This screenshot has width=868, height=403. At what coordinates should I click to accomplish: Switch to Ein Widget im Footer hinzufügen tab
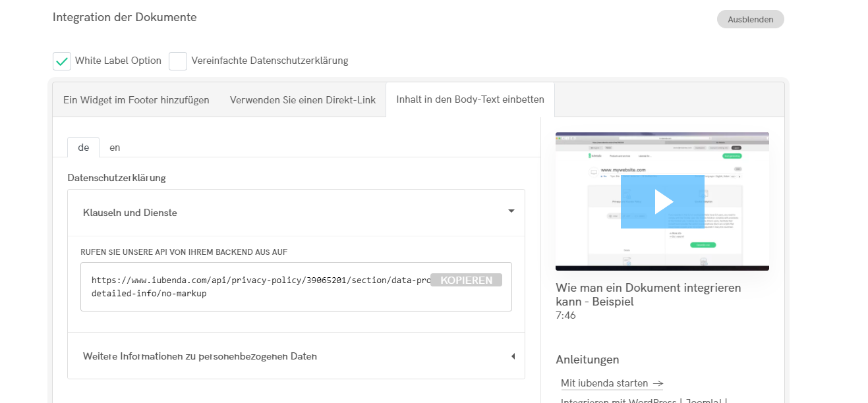click(136, 100)
